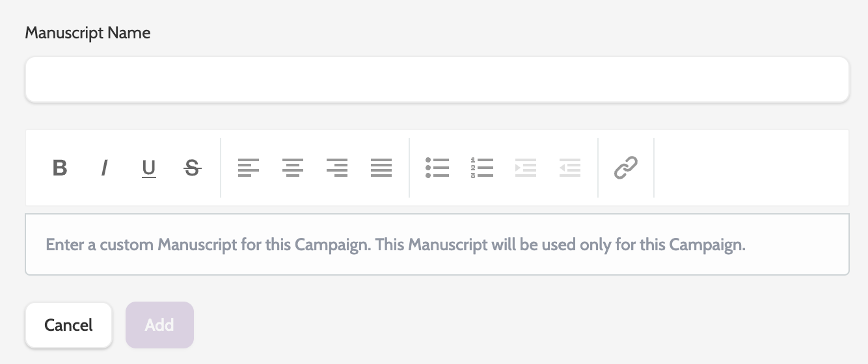Insert a hyperlink using chain icon
The image size is (868, 364).
626,168
